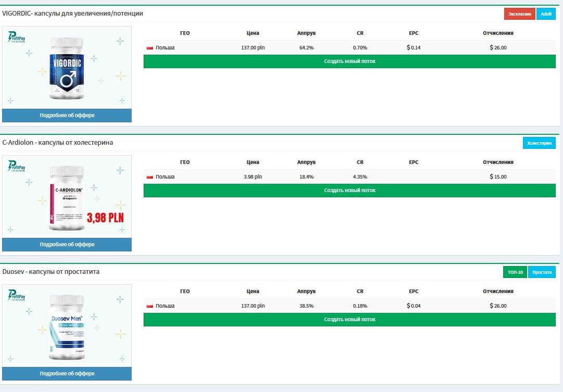Click the Холестерин tag
Image resolution: width=563 pixels, height=392 pixels.
(539, 143)
